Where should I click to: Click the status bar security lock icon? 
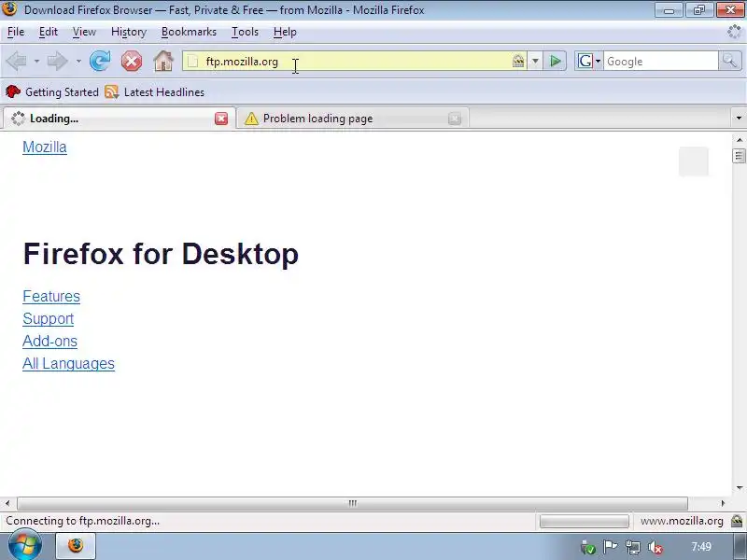737,521
